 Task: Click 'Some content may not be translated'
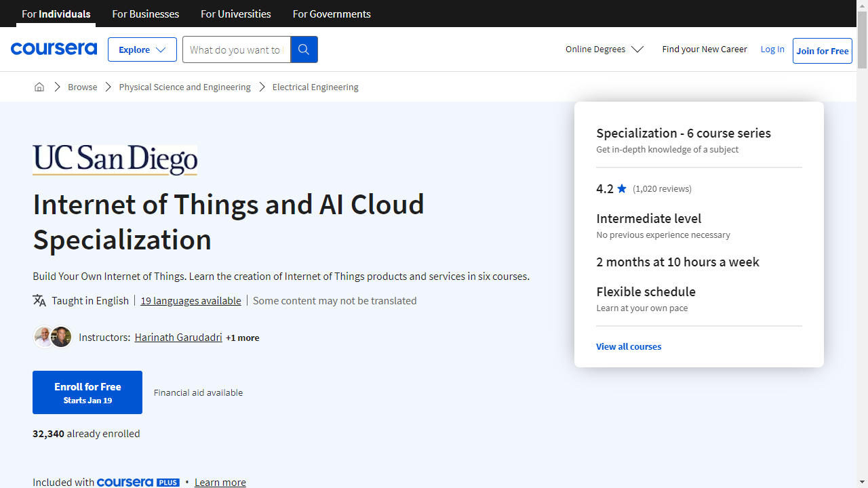click(335, 300)
